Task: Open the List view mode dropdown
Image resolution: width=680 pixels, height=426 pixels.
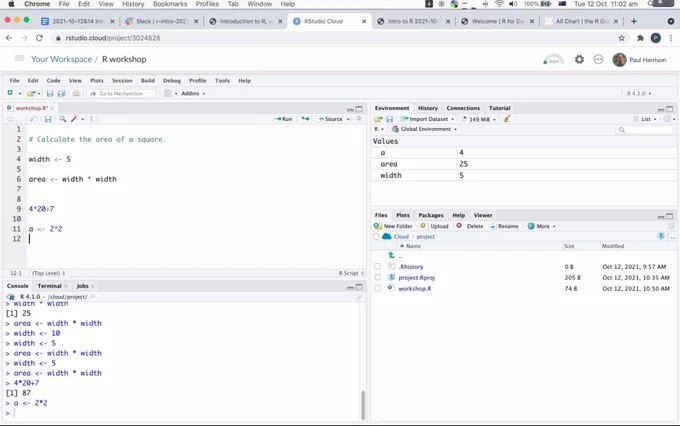Action: (x=645, y=119)
